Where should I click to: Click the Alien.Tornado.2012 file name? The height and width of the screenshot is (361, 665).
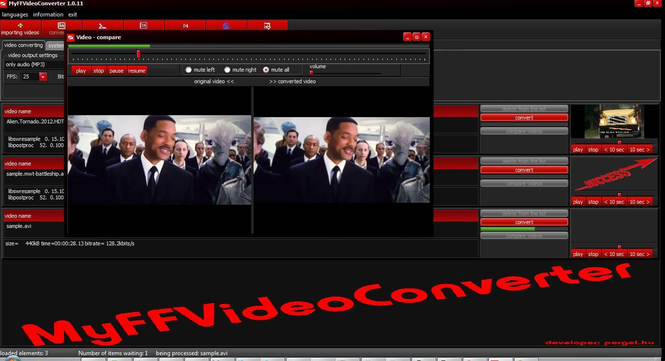[35, 121]
